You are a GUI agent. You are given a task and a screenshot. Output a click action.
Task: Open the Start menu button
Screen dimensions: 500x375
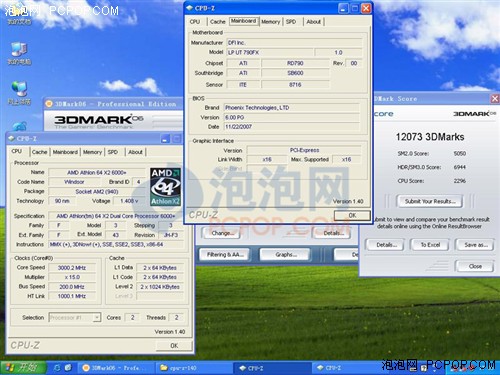tap(23, 368)
